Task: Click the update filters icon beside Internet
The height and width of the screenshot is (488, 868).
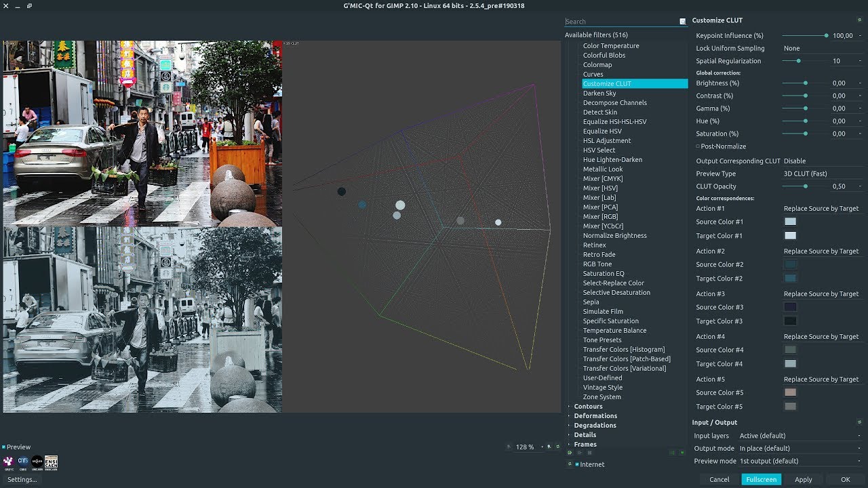Action: point(570,464)
